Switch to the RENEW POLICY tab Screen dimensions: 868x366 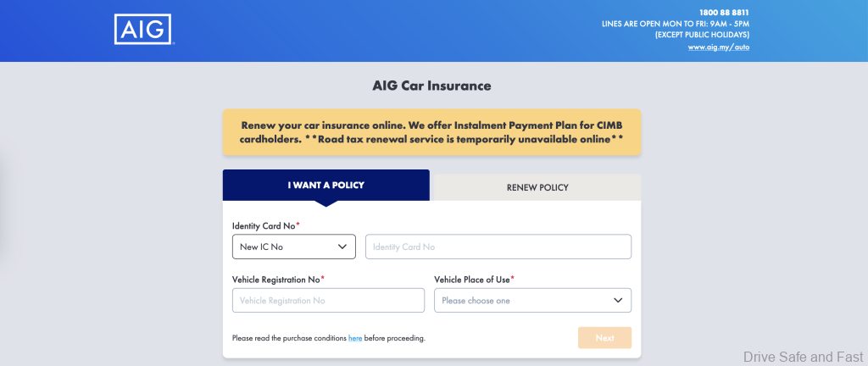click(x=537, y=187)
